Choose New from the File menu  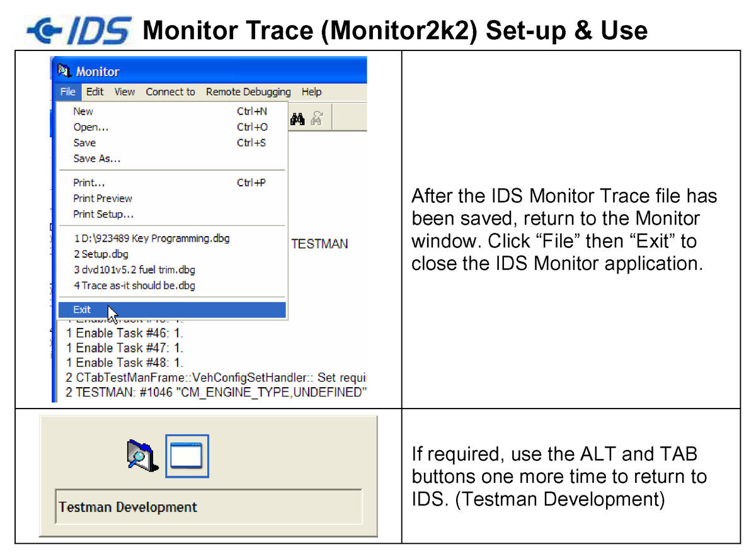click(172, 111)
